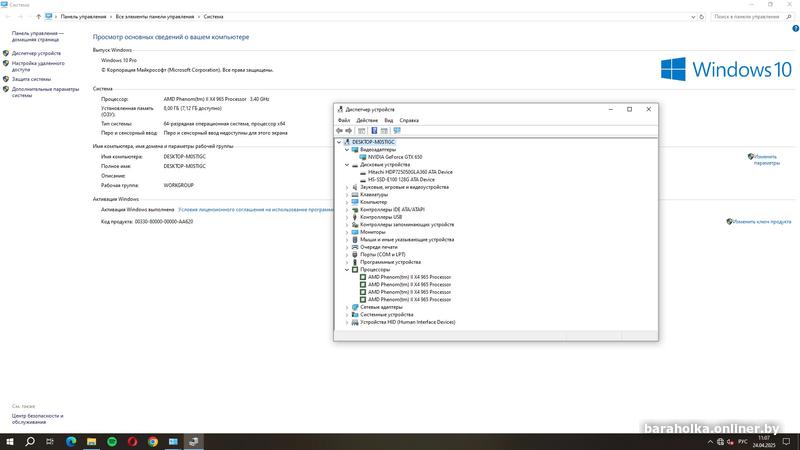Expand the Сетевые адаптеры category
The image size is (800, 450).
click(347, 307)
